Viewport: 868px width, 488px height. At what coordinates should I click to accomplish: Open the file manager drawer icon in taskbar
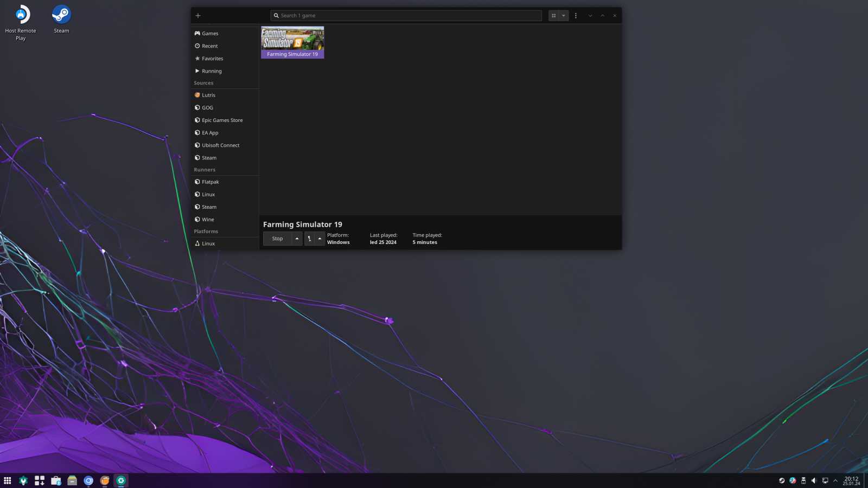(72, 480)
